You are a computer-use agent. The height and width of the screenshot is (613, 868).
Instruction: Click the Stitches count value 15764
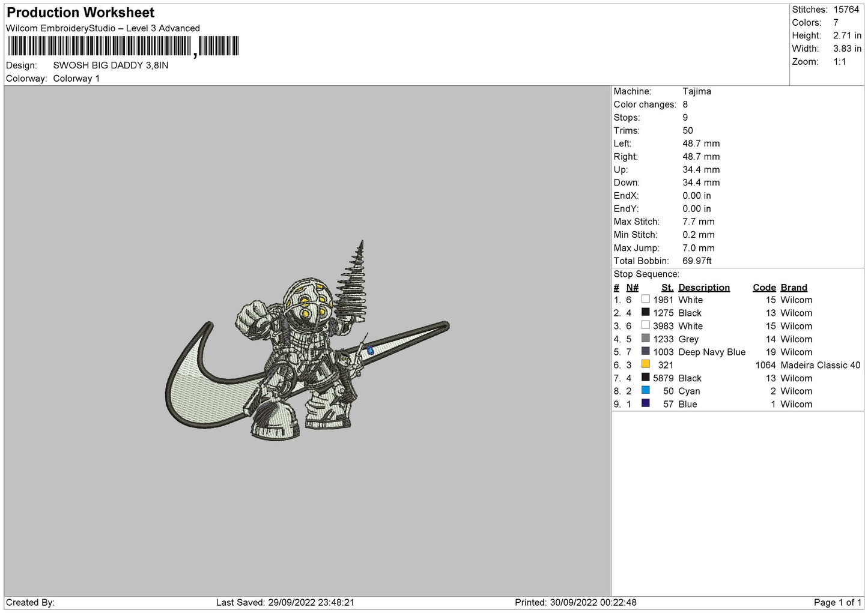click(846, 10)
